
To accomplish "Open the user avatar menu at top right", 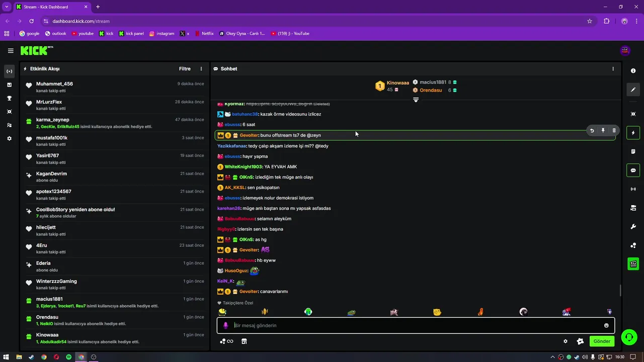I will tap(625, 50).
